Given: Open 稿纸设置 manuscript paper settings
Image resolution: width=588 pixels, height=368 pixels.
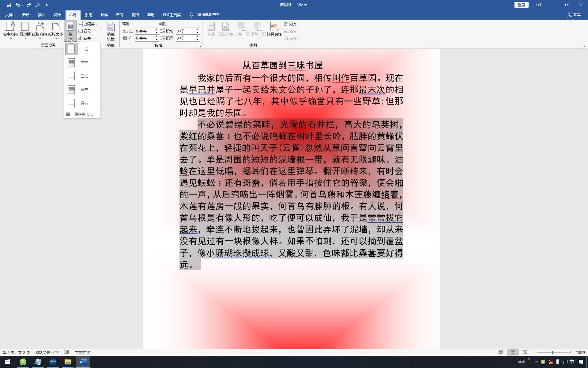Looking at the screenshot, I should (111, 31).
